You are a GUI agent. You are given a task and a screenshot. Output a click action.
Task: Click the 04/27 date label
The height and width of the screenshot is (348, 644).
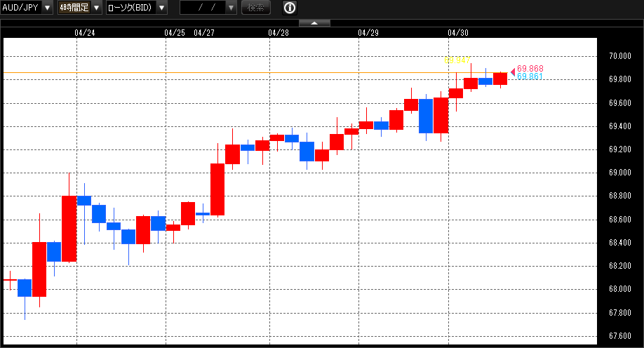pyautogui.click(x=204, y=32)
